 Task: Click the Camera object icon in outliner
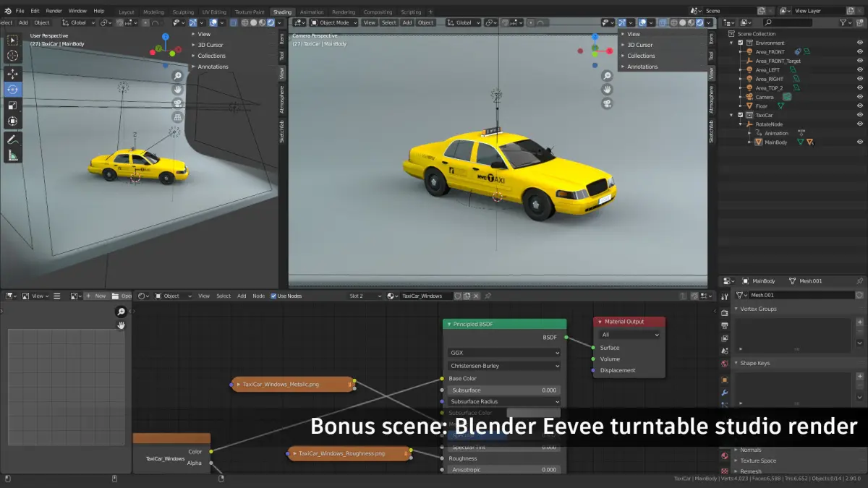[749, 97]
